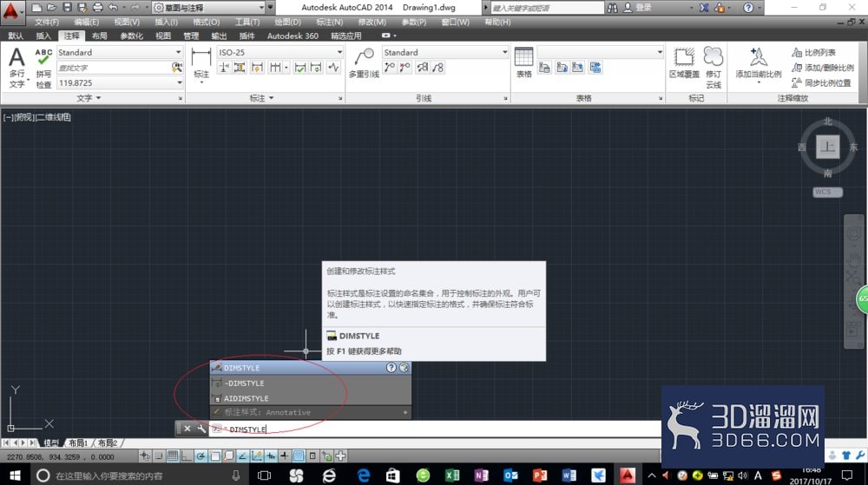Click the 查找文字 find text field
Viewport: 868px width, 485px height.
tap(114, 68)
